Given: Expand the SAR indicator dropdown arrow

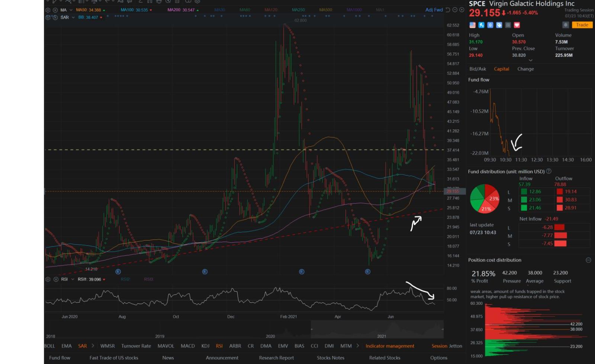Looking at the screenshot, I should click(x=73, y=17).
